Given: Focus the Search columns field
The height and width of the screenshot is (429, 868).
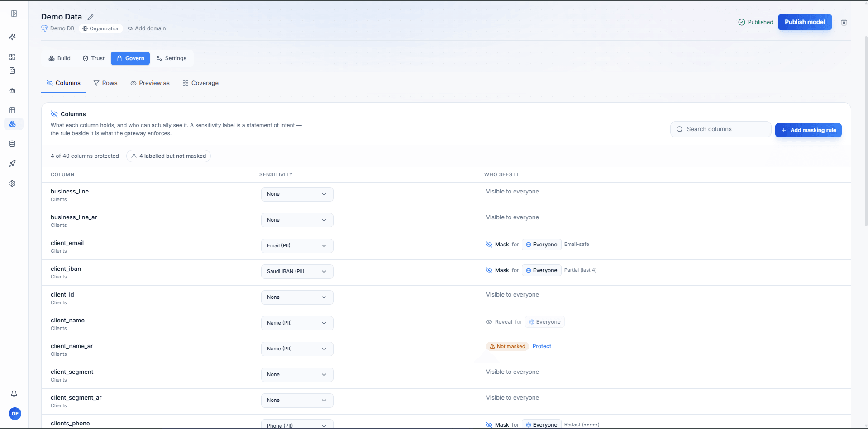Looking at the screenshot, I should tap(721, 129).
